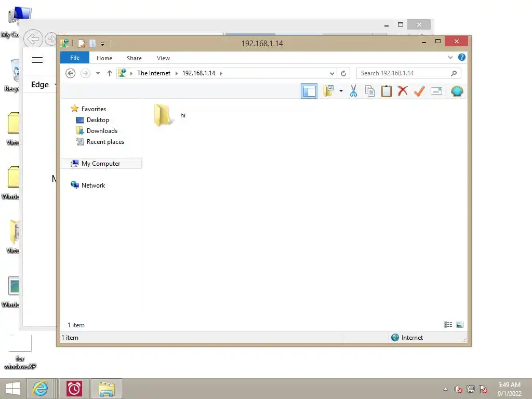532x399 pixels.
Task: Launch Internet Explorer from taskbar
Action: [41, 389]
